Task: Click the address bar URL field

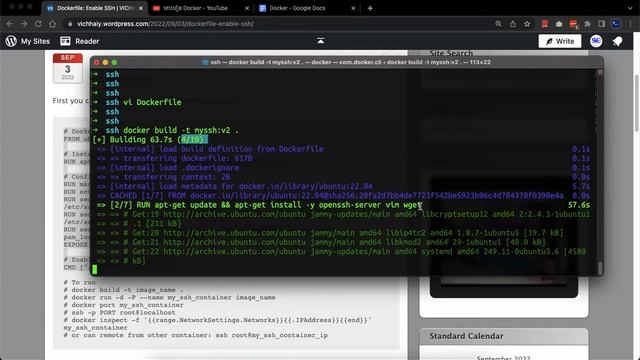Action: point(278,24)
